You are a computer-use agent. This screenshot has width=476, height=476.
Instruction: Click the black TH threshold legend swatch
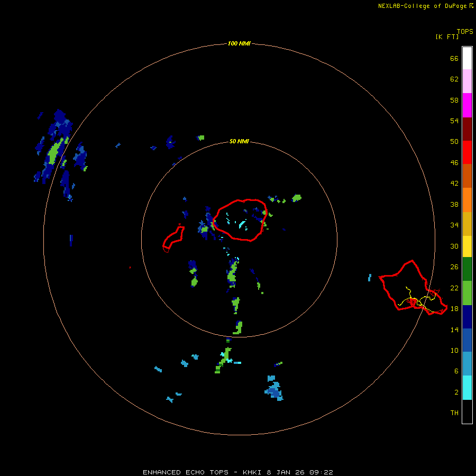pos(467,411)
